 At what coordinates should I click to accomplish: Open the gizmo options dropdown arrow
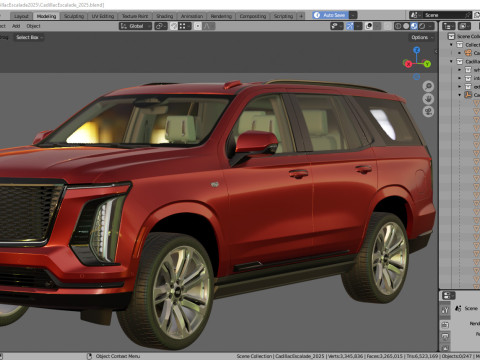click(358, 26)
